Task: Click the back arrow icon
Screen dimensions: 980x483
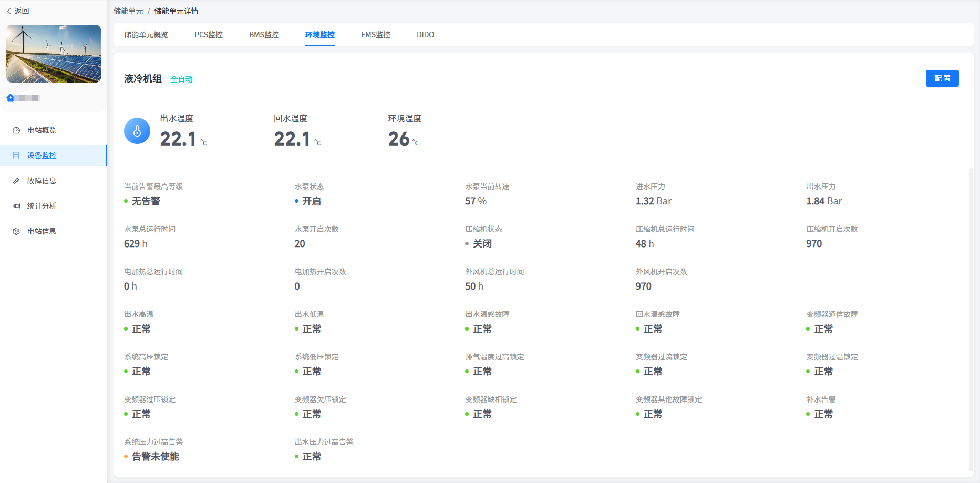Action: 9,11
